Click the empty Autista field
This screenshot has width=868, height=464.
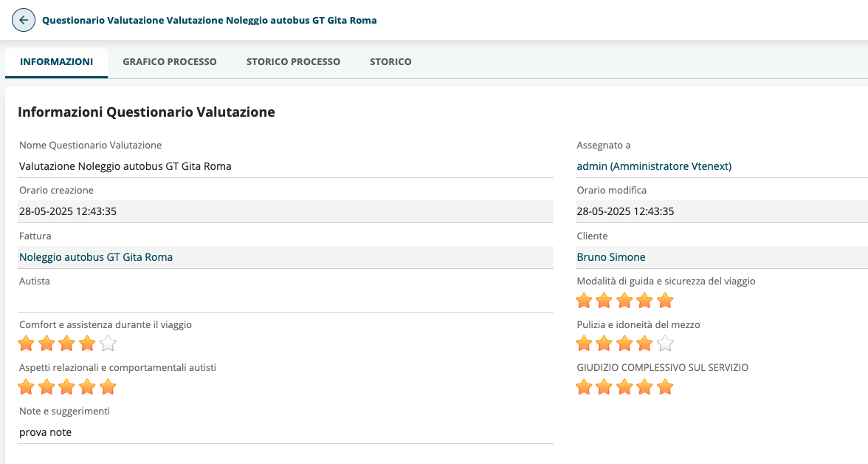(x=286, y=301)
